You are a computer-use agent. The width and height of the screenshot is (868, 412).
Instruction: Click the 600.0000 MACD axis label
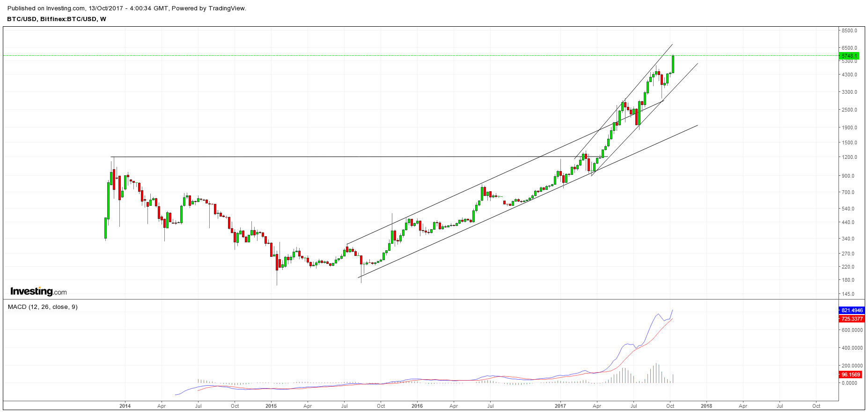coord(852,330)
